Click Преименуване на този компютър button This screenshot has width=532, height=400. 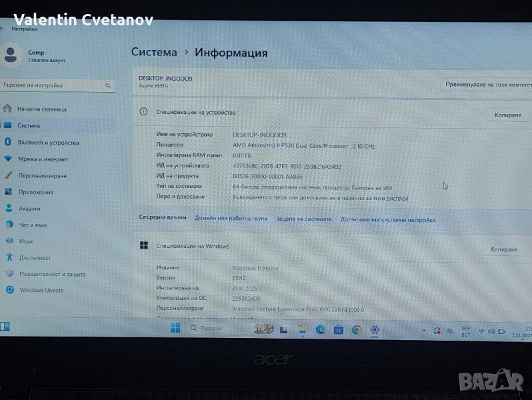coord(488,85)
